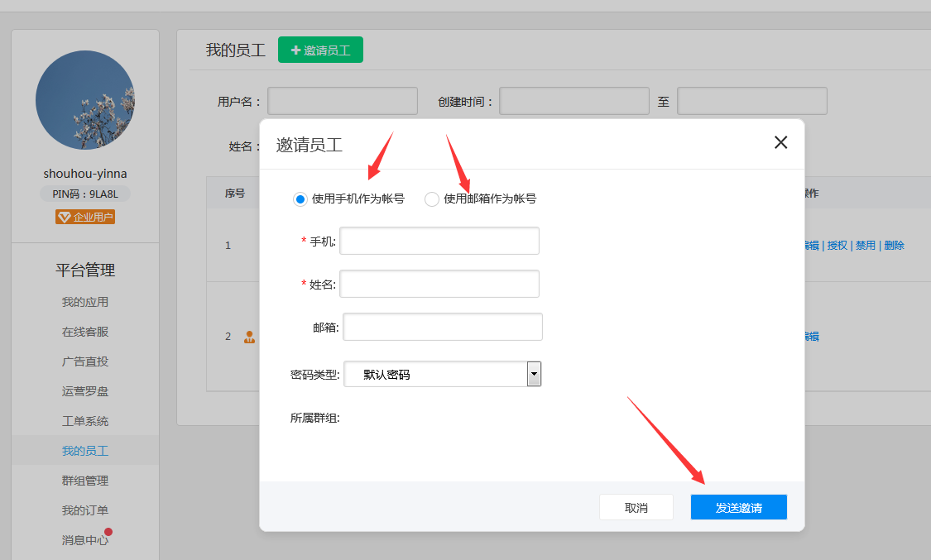Open the 默认密码 combo box

coord(435,374)
